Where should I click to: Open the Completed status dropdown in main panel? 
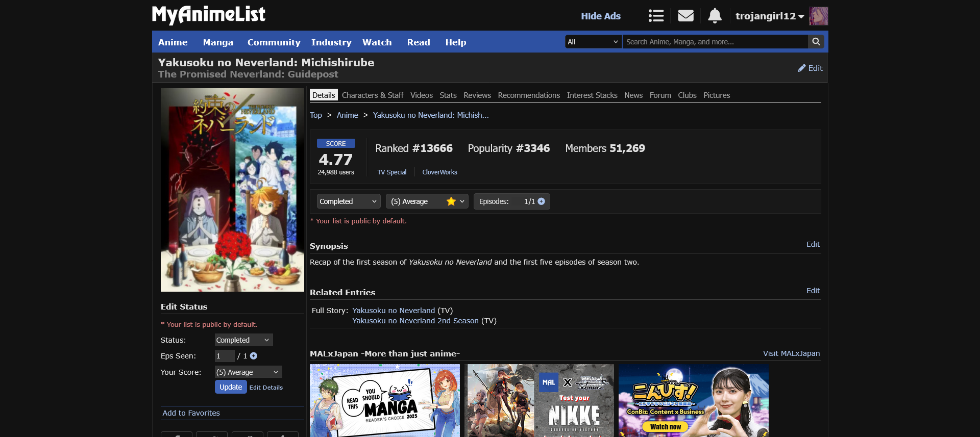tap(349, 201)
